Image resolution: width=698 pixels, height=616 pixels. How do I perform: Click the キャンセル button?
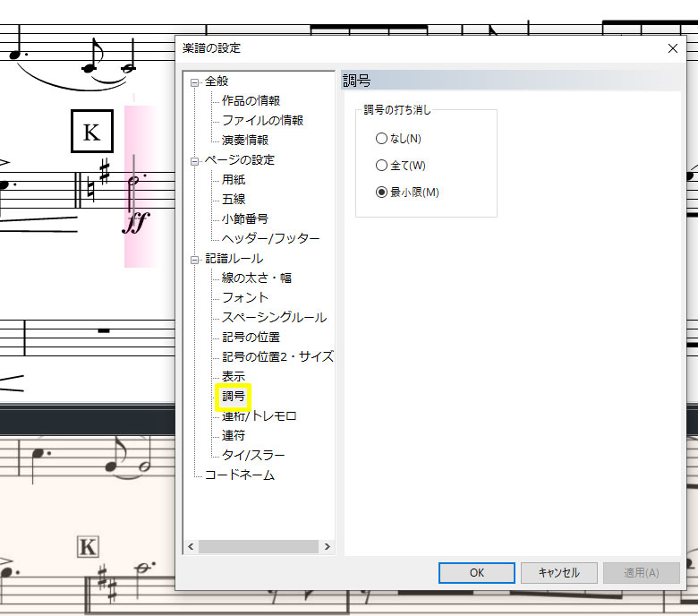pos(559,573)
